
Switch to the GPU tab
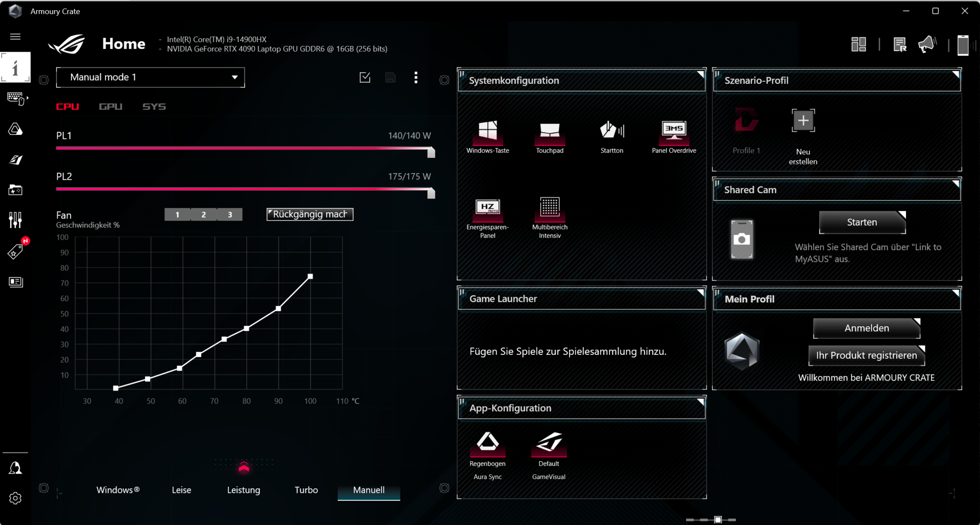111,107
